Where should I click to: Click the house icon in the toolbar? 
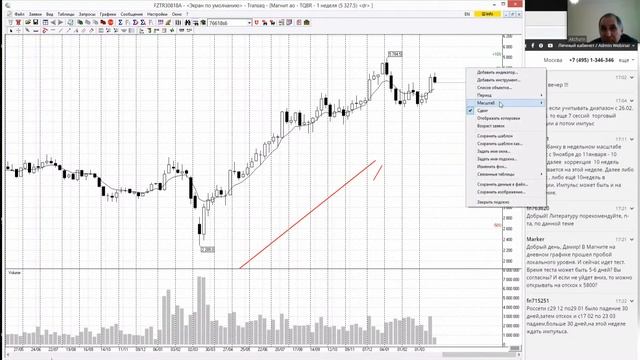tap(307, 22)
